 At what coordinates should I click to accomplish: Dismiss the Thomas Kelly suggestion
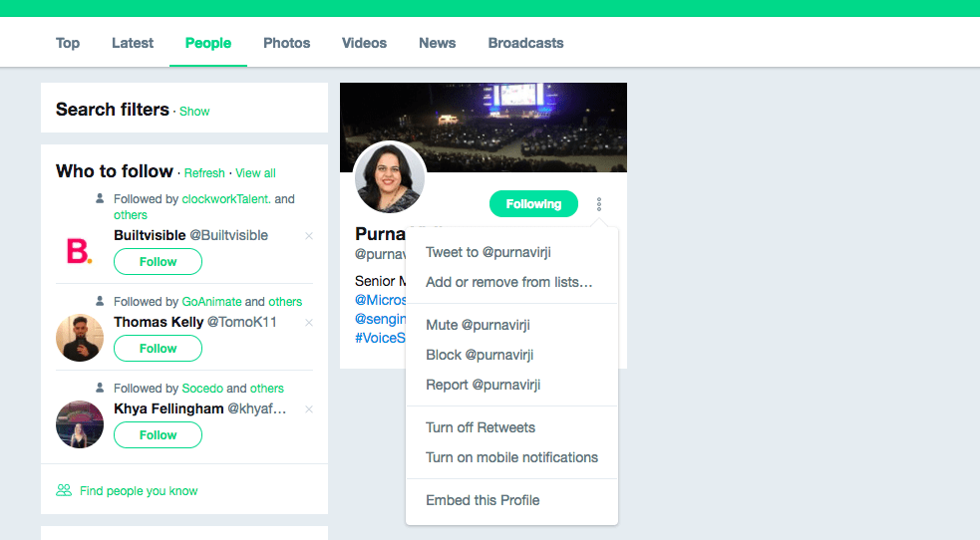(309, 323)
